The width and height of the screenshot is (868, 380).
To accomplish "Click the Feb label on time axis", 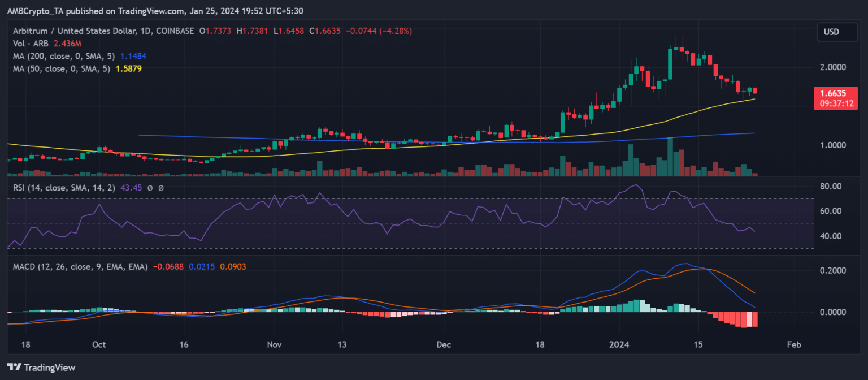I will [794, 344].
